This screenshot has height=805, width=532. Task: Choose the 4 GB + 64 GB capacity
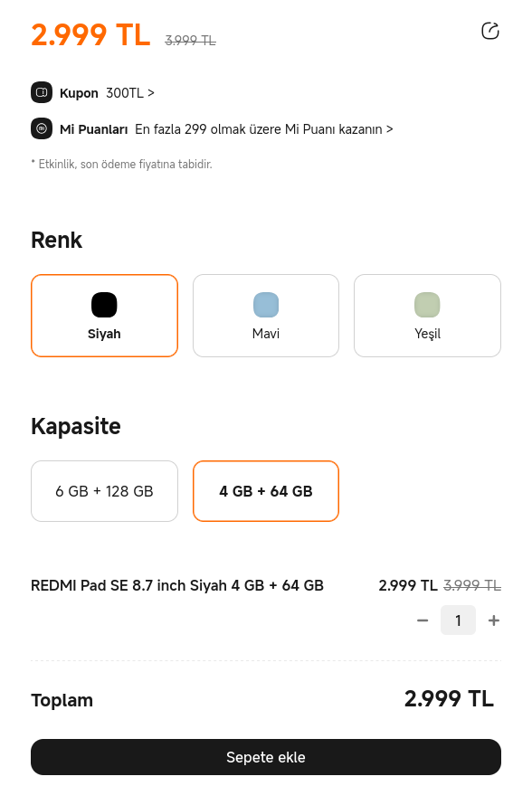click(x=266, y=491)
